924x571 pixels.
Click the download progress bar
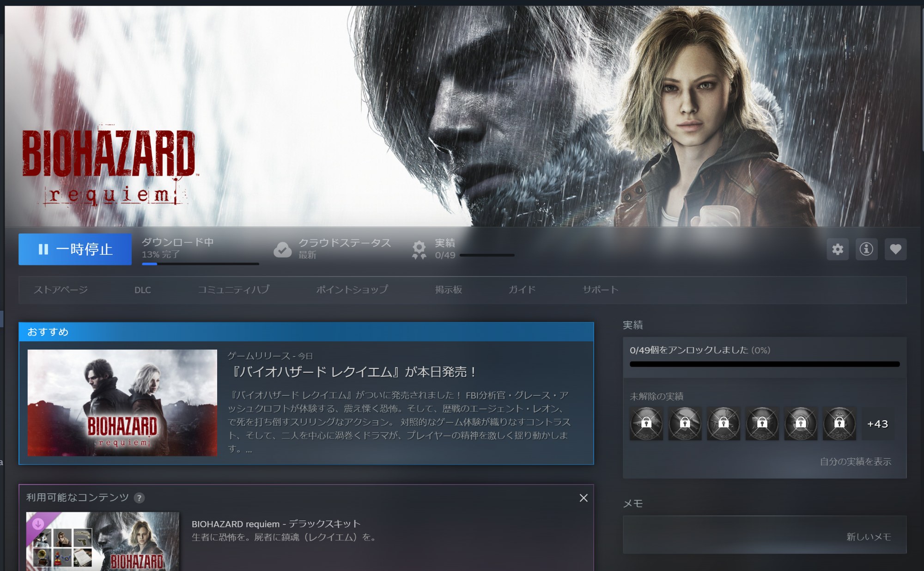(x=200, y=264)
